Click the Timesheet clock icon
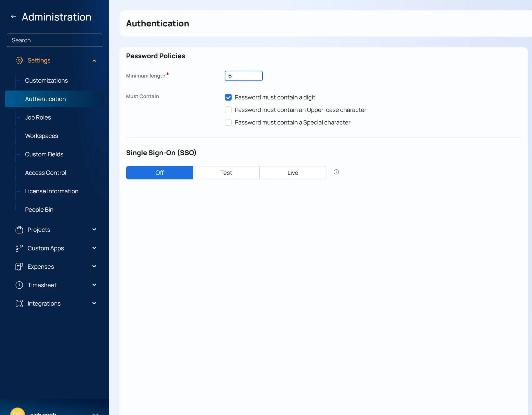The width and height of the screenshot is (532, 415). click(x=19, y=285)
